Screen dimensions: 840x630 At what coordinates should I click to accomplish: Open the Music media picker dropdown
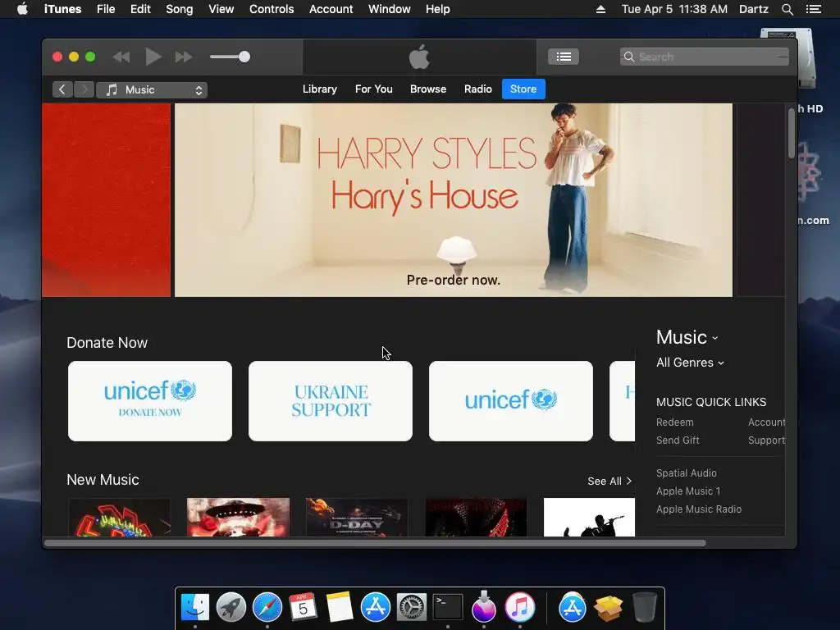(152, 90)
